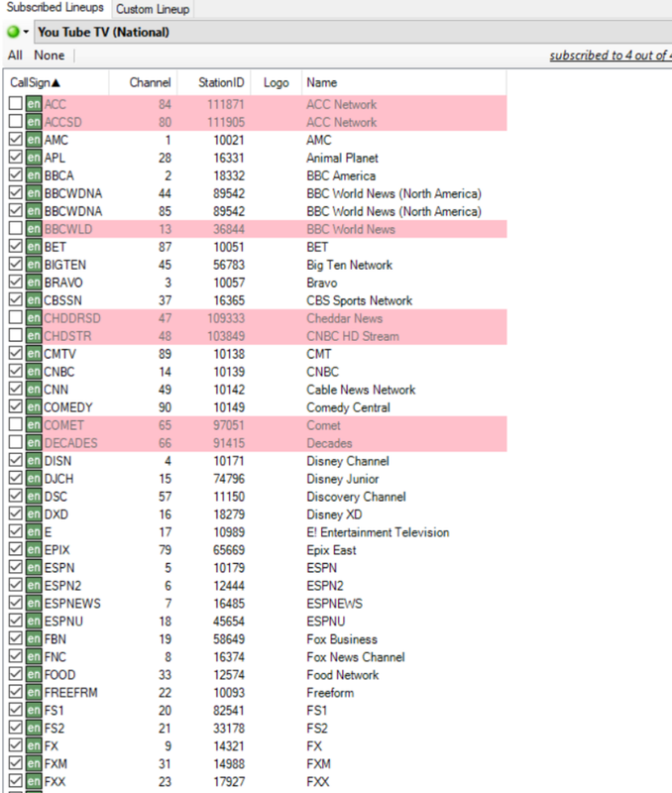Viewport: 672px width, 793px height.
Task: Click the 'en' language icon for EPIX
Action: click(x=34, y=550)
